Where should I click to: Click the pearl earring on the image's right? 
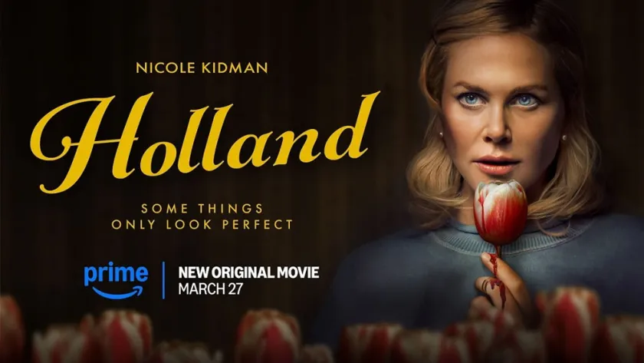pos(564,137)
